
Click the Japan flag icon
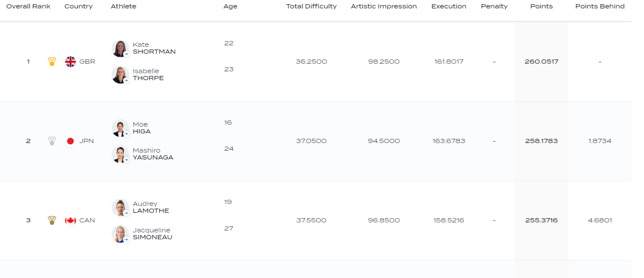click(71, 141)
